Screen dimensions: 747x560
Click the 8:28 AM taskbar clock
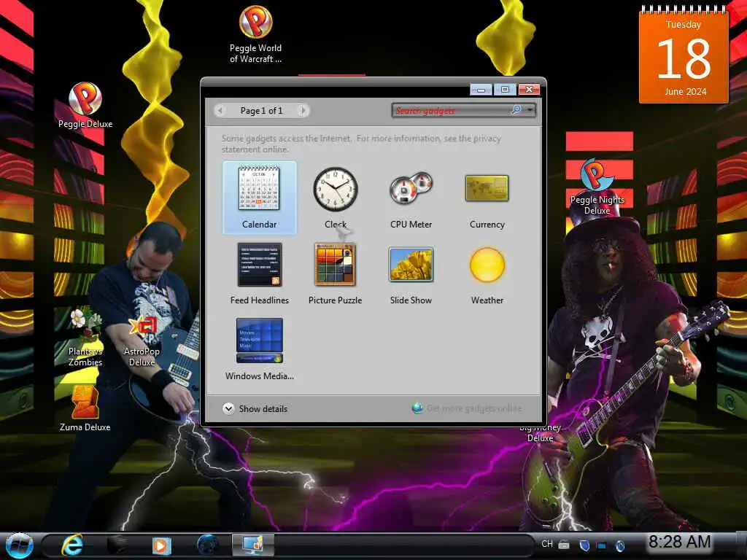[x=679, y=542]
